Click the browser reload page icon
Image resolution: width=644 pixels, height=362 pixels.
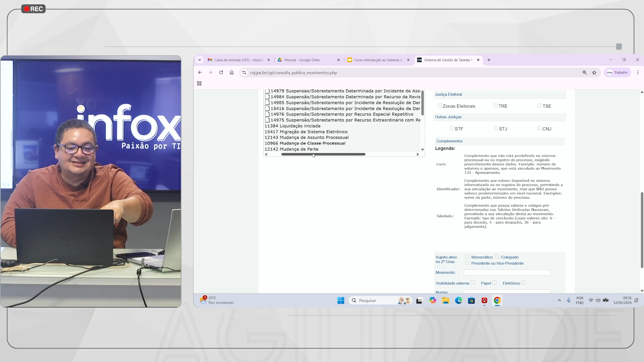point(221,72)
